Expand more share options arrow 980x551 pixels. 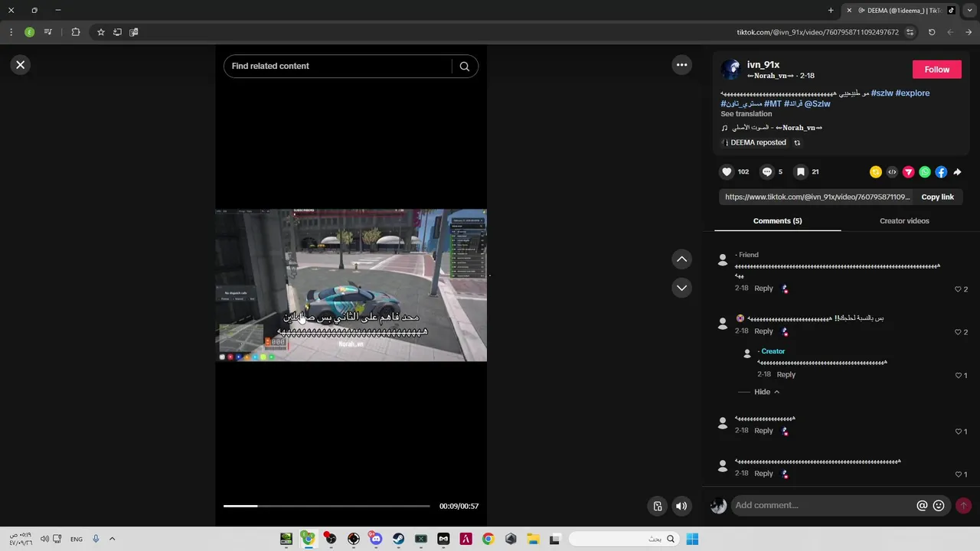coord(957,172)
